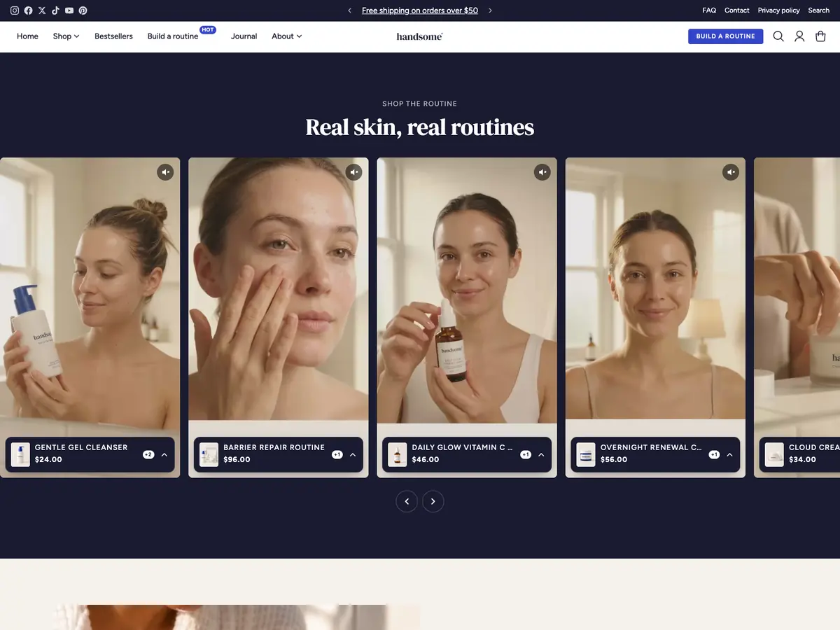Screen dimensions: 840x630
Task: Click the Gentle Gel Cleanser product thumbnail
Action: (20, 454)
